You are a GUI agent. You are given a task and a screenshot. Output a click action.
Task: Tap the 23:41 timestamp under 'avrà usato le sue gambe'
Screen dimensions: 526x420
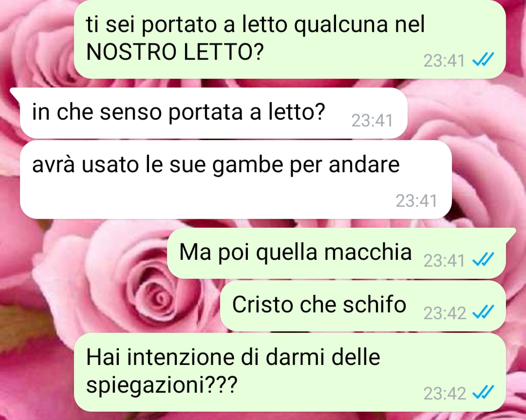click(x=416, y=201)
